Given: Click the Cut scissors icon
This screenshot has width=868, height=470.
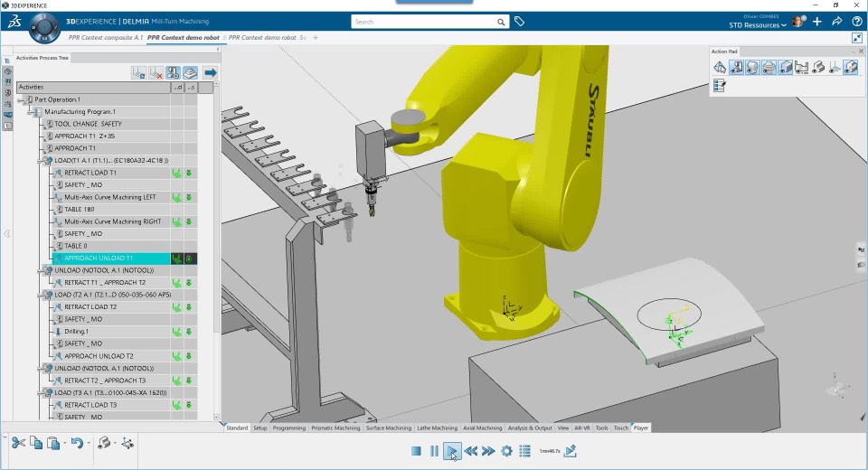Looking at the screenshot, I should click(x=18, y=443).
